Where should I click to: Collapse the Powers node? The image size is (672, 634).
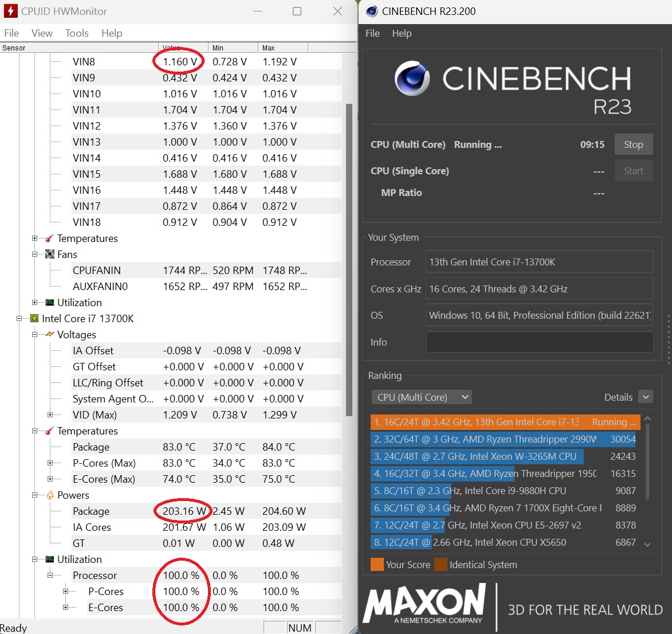35,495
